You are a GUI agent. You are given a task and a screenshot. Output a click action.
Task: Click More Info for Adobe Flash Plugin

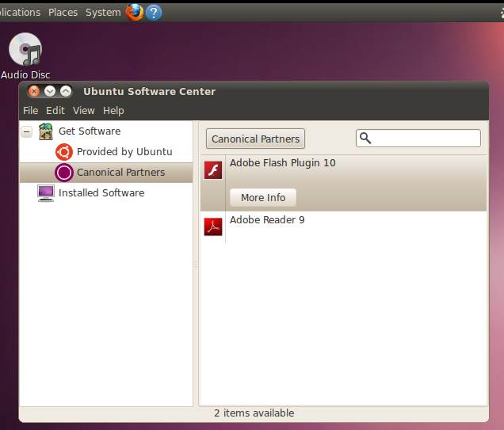(x=263, y=197)
